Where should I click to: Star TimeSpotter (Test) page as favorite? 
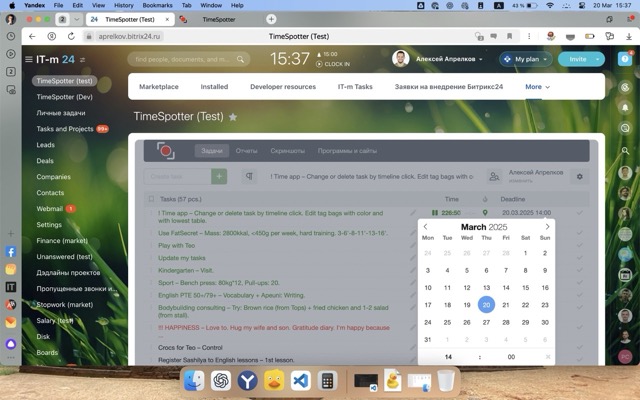233,117
